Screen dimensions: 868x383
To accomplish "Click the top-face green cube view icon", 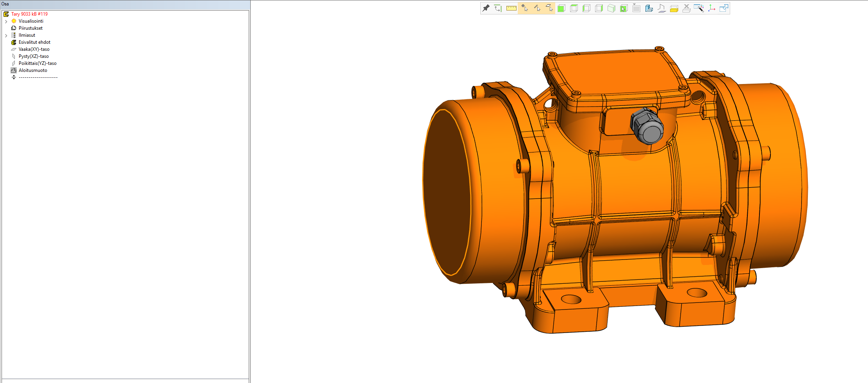I will pyautogui.click(x=574, y=8).
